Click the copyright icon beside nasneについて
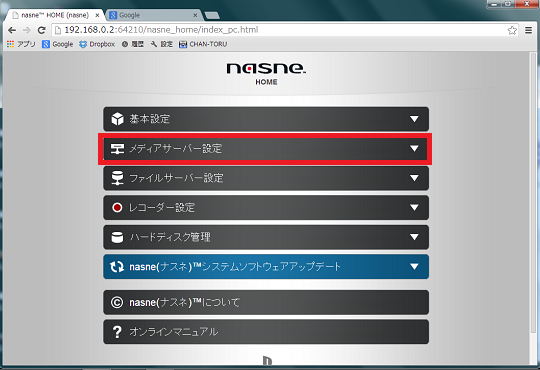Screen dimensions: 540x370 pyautogui.click(x=117, y=302)
